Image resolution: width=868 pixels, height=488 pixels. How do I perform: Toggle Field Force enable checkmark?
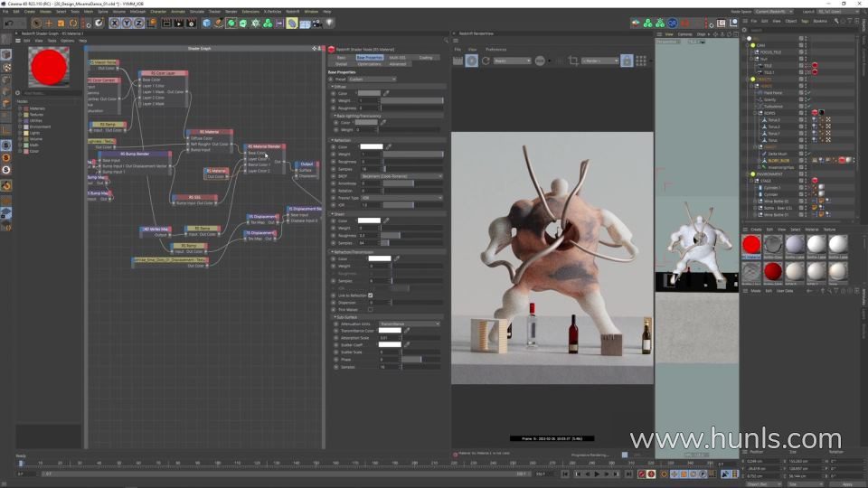(808, 93)
